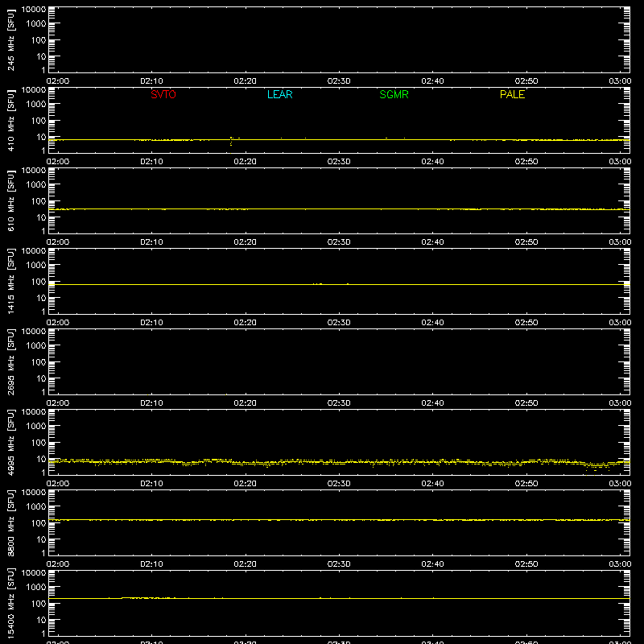Select the 4995 MHz [SFU] axis title

10,442
